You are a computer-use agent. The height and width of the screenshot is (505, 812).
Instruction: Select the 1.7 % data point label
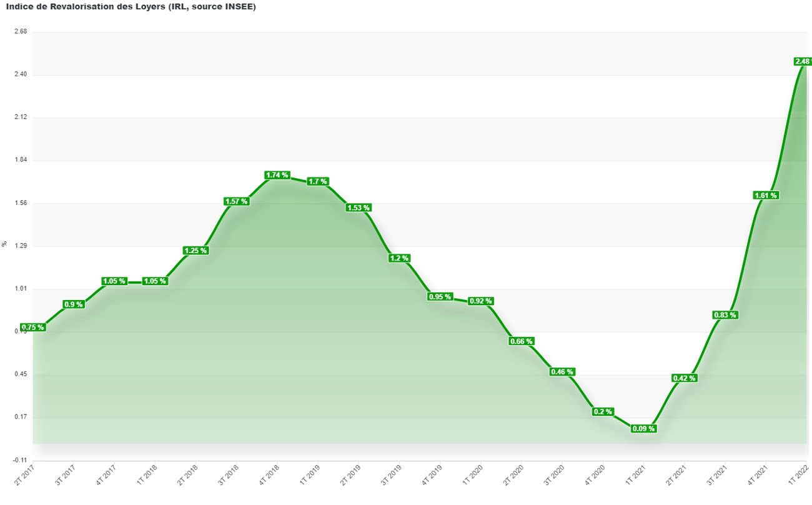(318, 181)
